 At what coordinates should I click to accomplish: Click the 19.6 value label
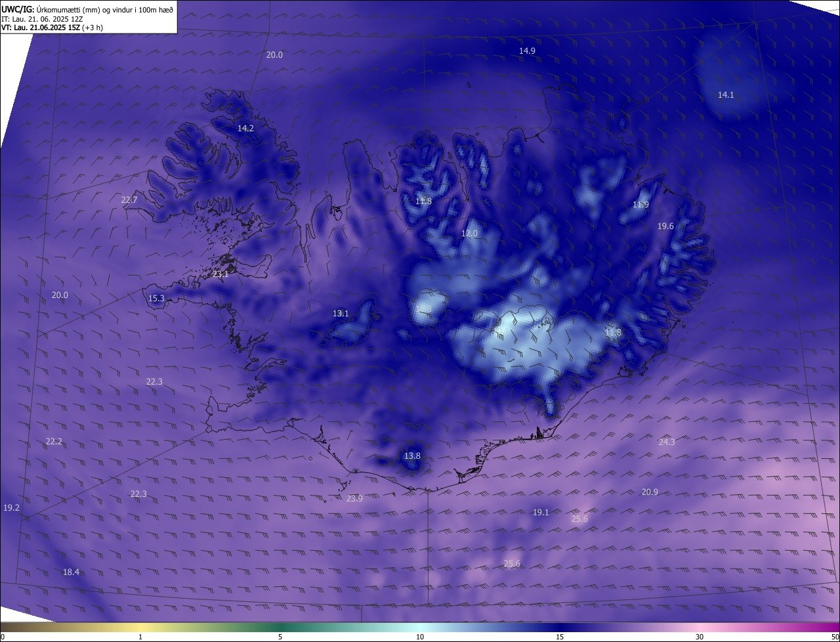coord(665,226)
